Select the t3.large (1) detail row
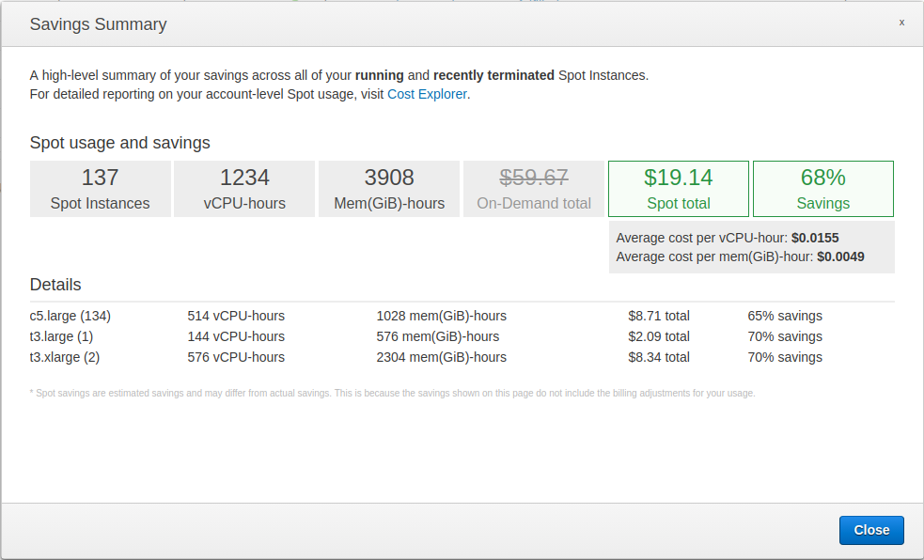This screenshot has width=924, height=560. point(61,336)
